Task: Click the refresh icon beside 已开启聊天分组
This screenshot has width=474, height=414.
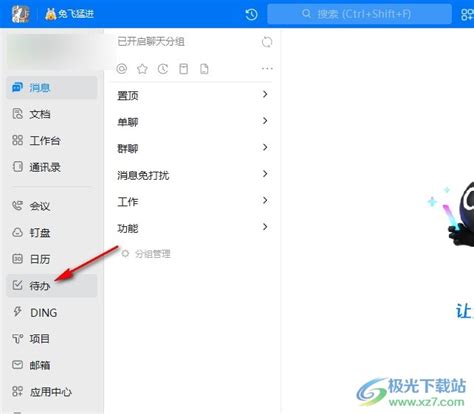Action: point(267,42)
